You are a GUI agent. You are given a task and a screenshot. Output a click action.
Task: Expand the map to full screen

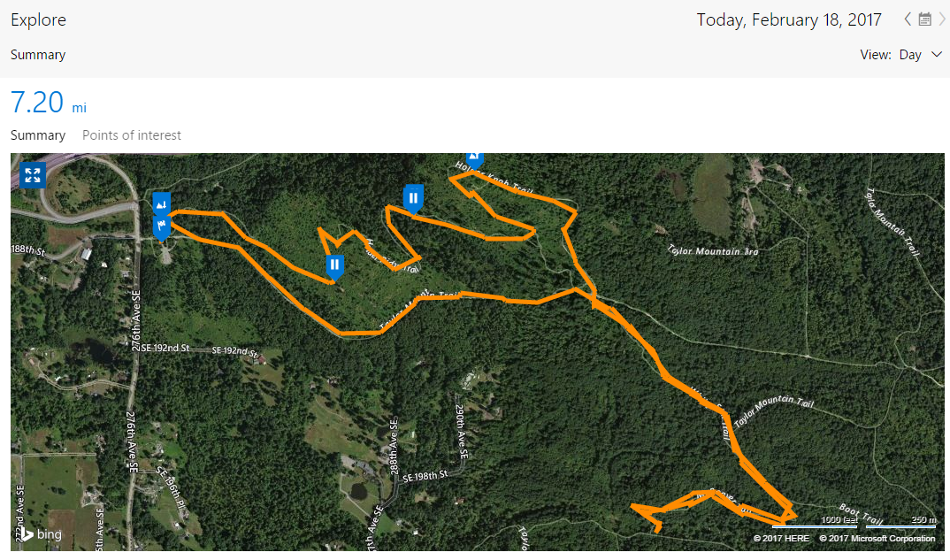[x=32, y=175]
